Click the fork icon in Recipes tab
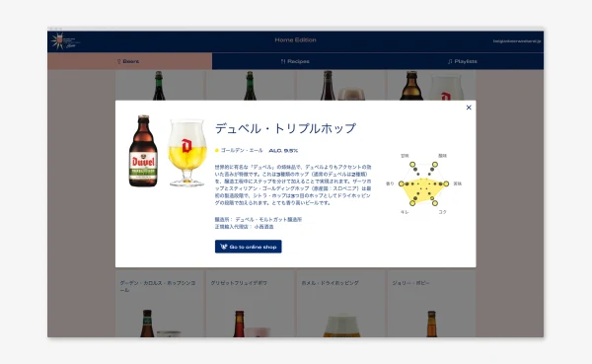Image resolution: width=592 pixels, height=364 pixels. point(283,61)
